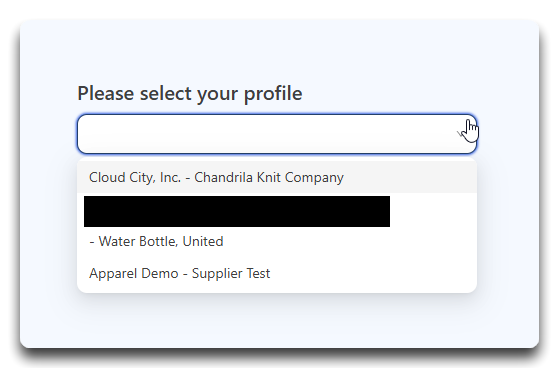
Task: Choose Apparel Demo - Supplier Test profile
Action: pos(277,274)
